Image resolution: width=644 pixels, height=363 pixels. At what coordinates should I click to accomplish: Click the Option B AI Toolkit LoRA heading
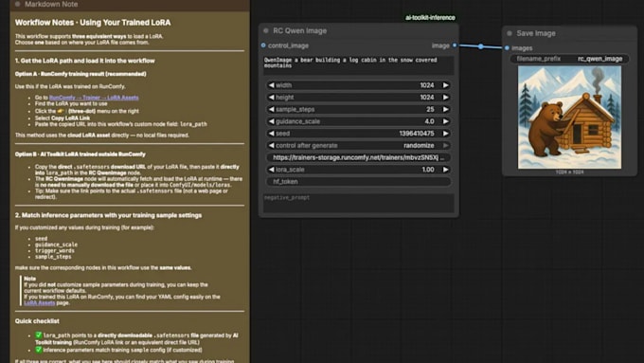80,154
